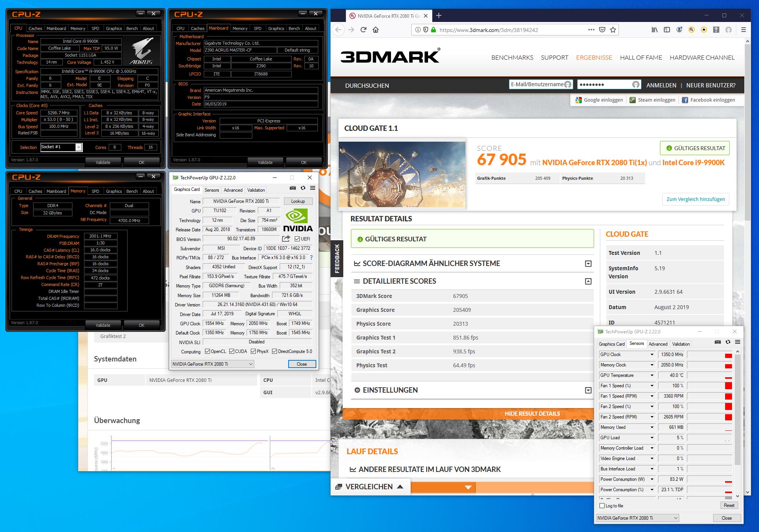
Task: Take GPU-Z screenshot with camera icon
Action: (293, 188)
